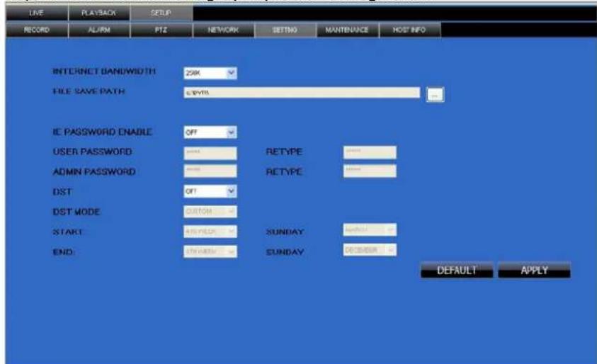This screenshot has height=364, width=597.
Task: Open the RECORD settings tab
Action: [x=37, y=30]
